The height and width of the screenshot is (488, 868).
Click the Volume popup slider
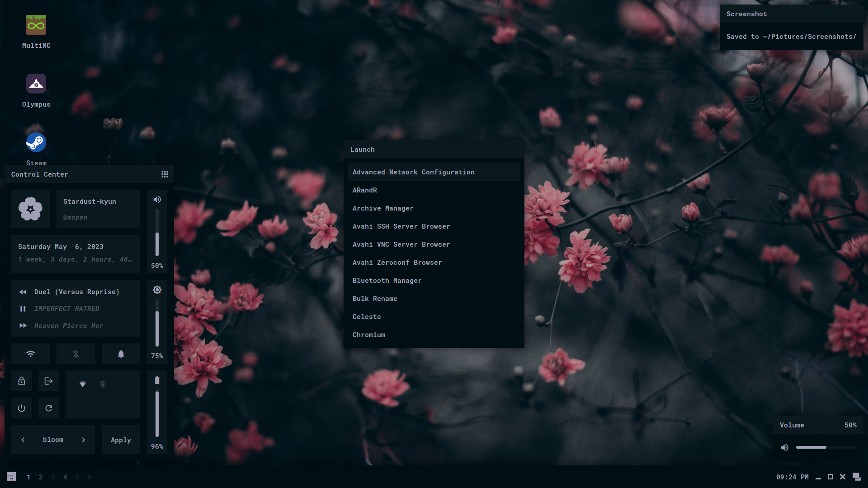point(826,447)
